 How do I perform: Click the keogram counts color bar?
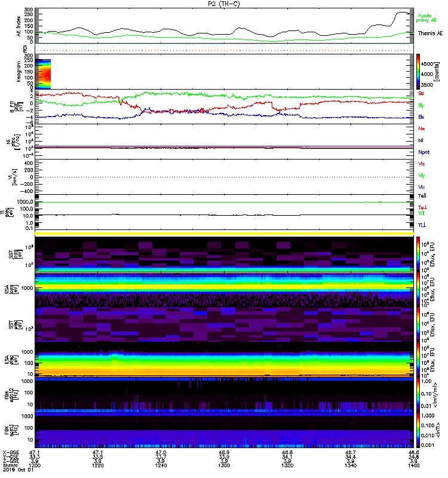click(418, 71)
